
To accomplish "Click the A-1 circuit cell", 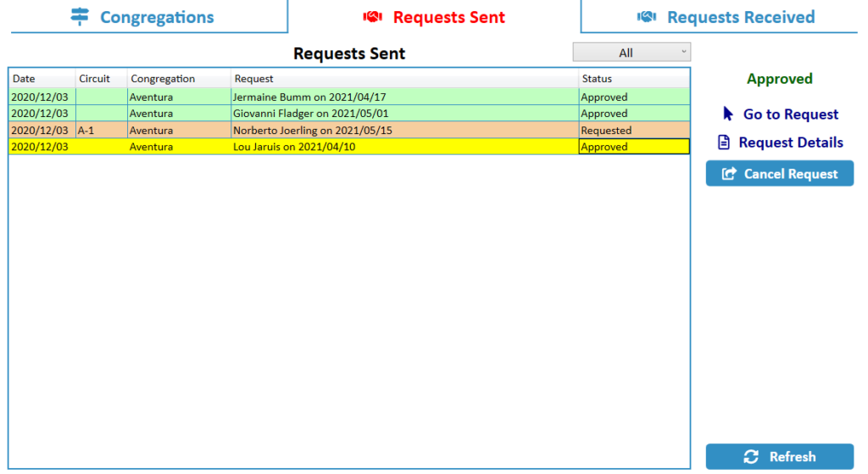I will pyautogui.click(x=102, y=130).
